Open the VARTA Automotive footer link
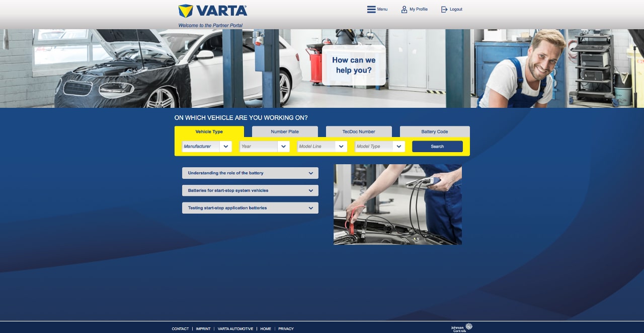The image size is (644, 333). [235, 329]
